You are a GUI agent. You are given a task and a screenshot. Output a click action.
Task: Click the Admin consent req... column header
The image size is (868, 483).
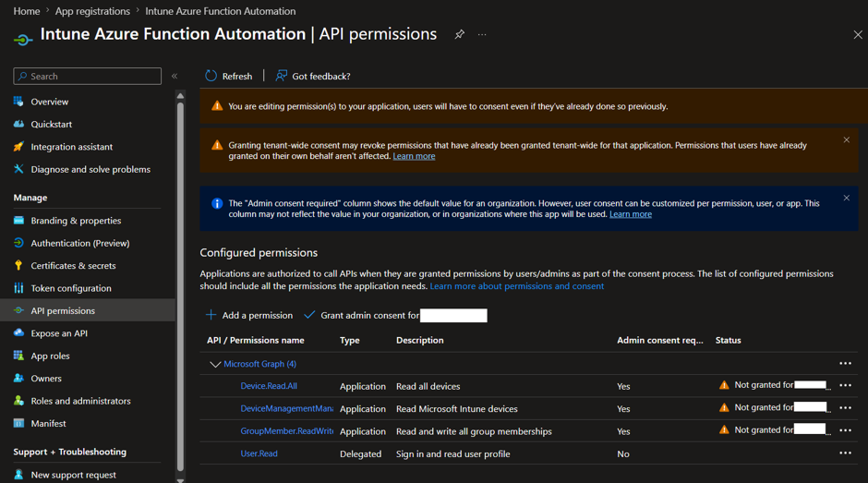click(660, 340)
